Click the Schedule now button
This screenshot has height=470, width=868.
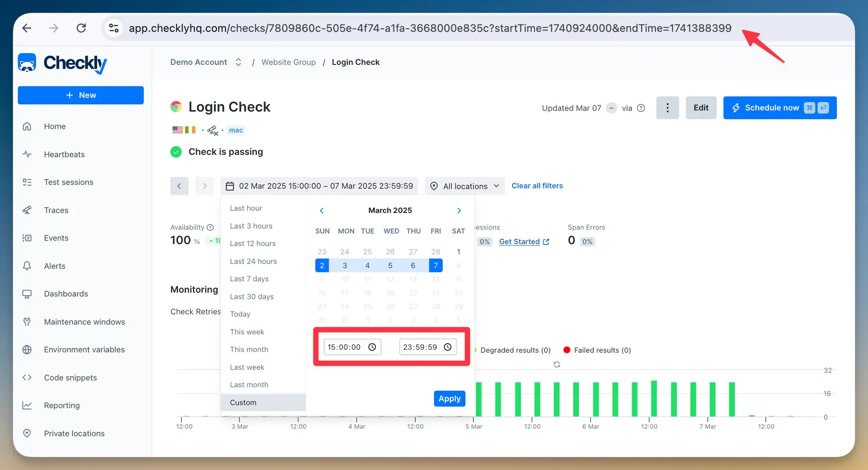point(780,108)
